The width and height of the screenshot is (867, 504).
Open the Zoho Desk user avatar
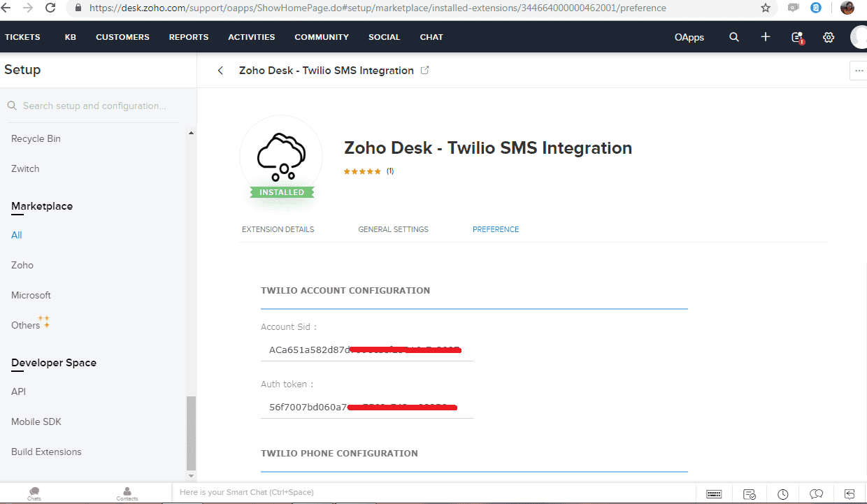pos(859,37)
